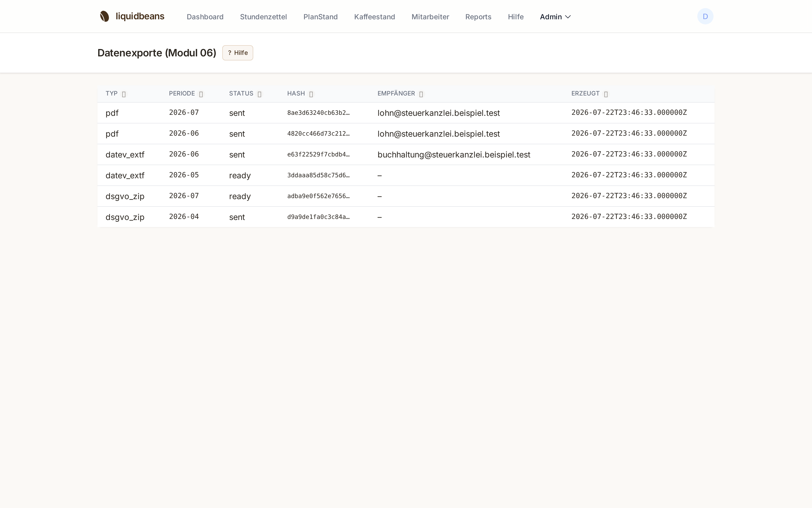
Task: Sort table by the EMPFÄNGER column icon
Action: tap(421, 94)
